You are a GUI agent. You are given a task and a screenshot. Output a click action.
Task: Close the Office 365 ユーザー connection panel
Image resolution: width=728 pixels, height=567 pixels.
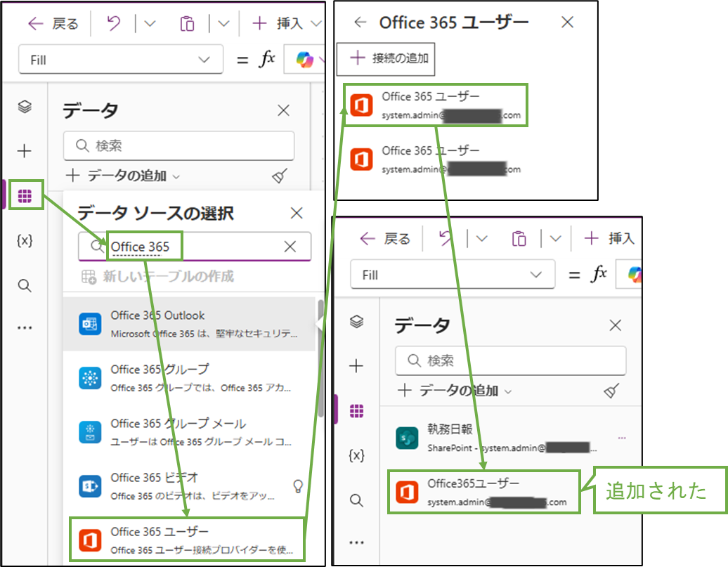pos(567,22)
